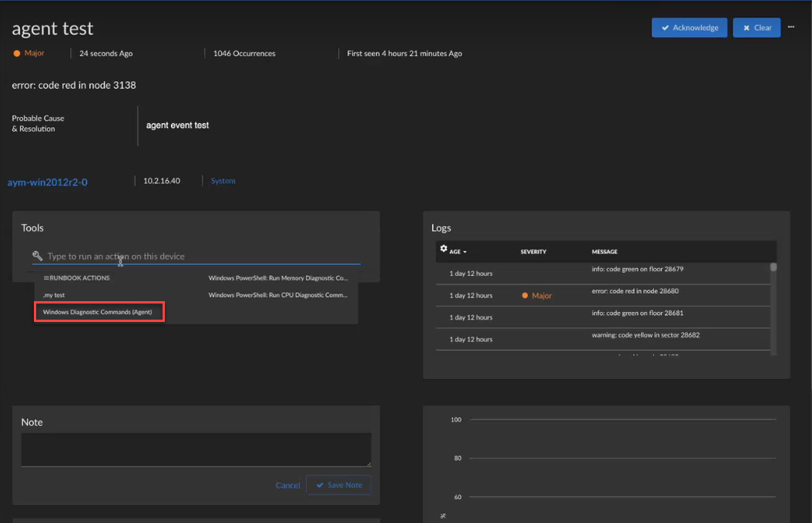Select Run CPU Diagnostic PowerShell action
The width and height of the screenshot is (812, 523).
point(277,295)
